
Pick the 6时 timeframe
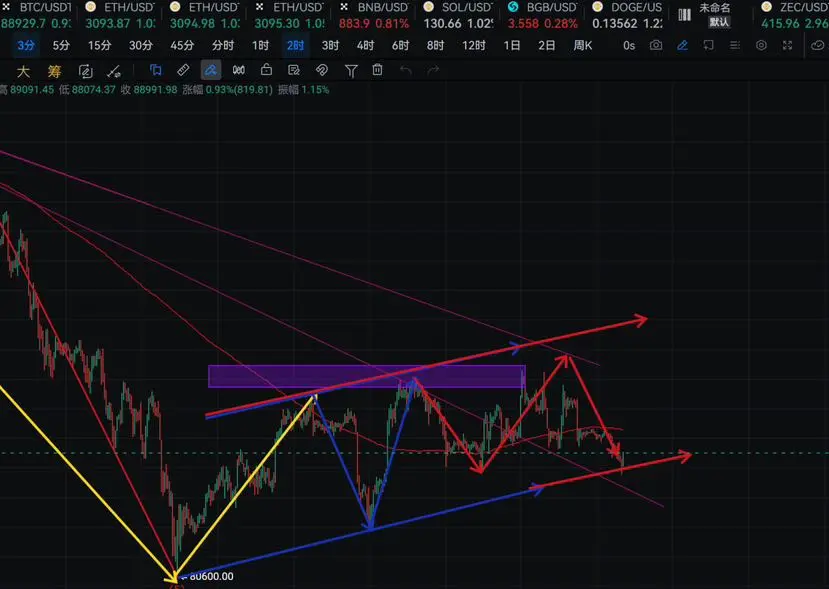400,45
